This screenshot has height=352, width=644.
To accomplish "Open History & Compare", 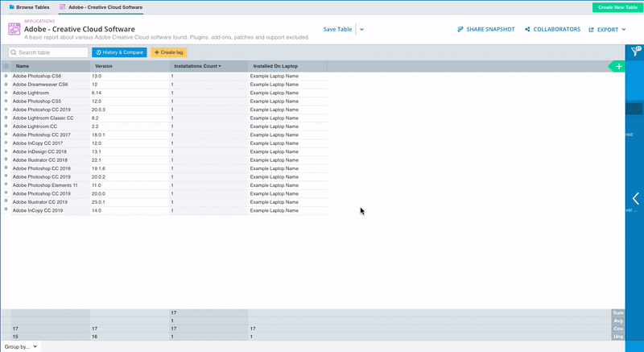I will (x=119, y=52).
